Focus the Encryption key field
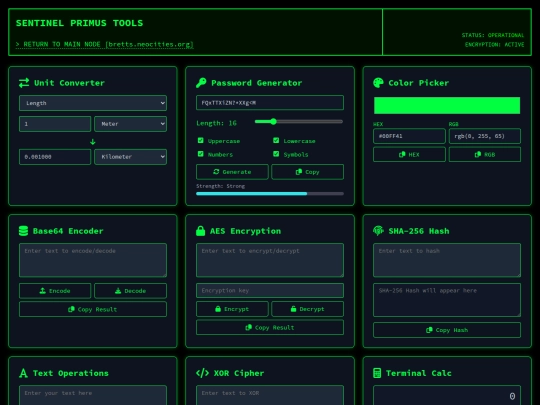Screen dimensions: 540x405 [x=270, y=291]
